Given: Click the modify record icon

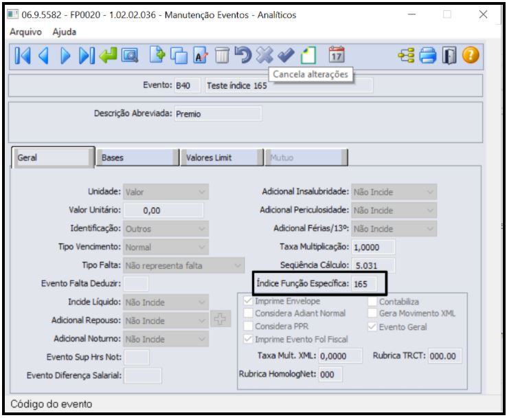Looking at the screenshot, I should tap(201, 56).
